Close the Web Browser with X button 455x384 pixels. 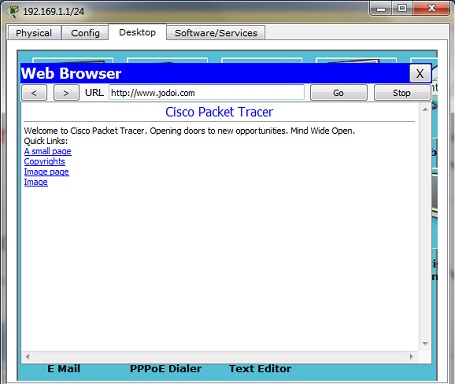pyautogui.click(x=420, y=73)
